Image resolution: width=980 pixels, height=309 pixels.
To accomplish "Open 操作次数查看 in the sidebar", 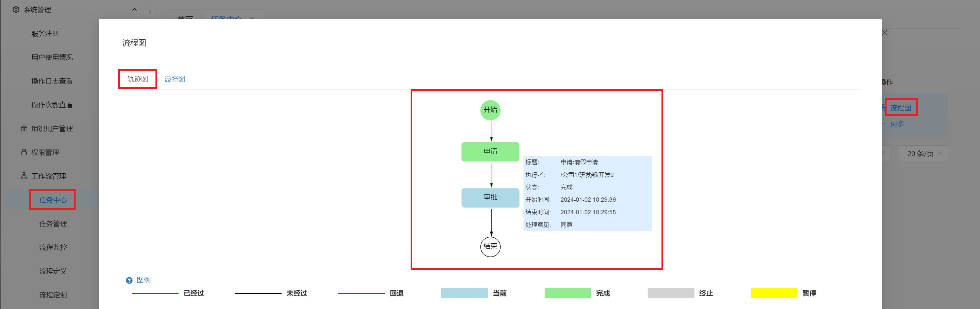I will click(52, 105).
